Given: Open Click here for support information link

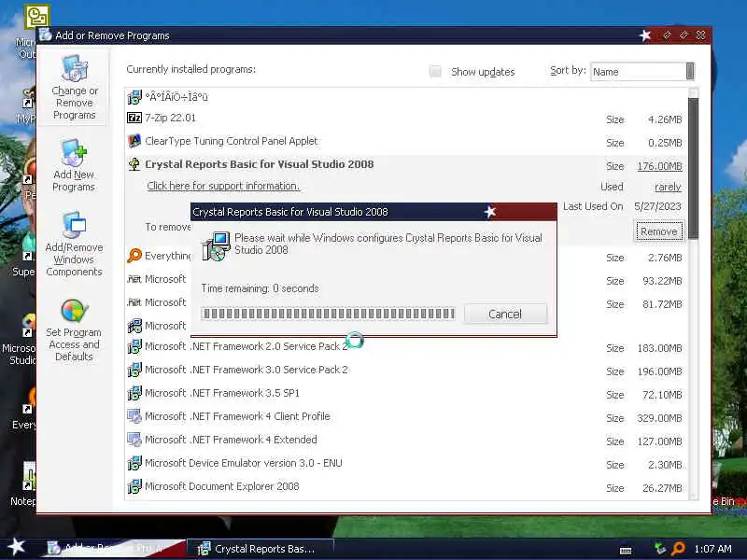Looking at the screenshot, I should 223,186.
